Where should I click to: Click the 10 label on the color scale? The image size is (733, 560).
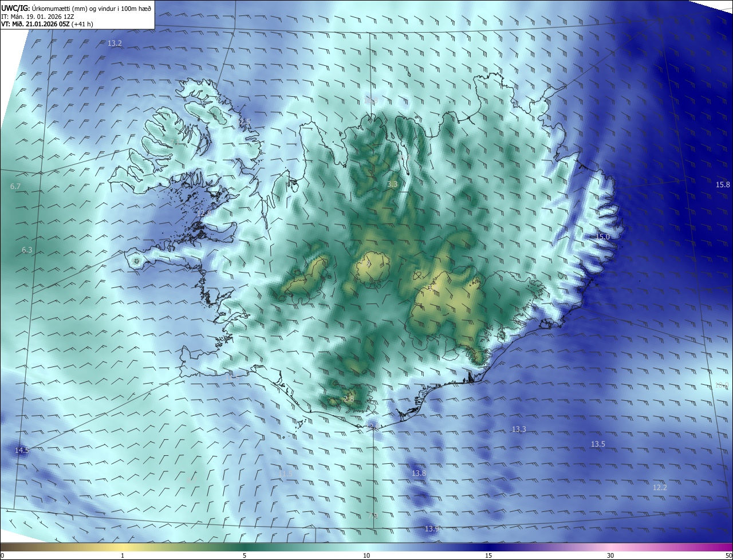pyautogui.click(x=366, y=556)
